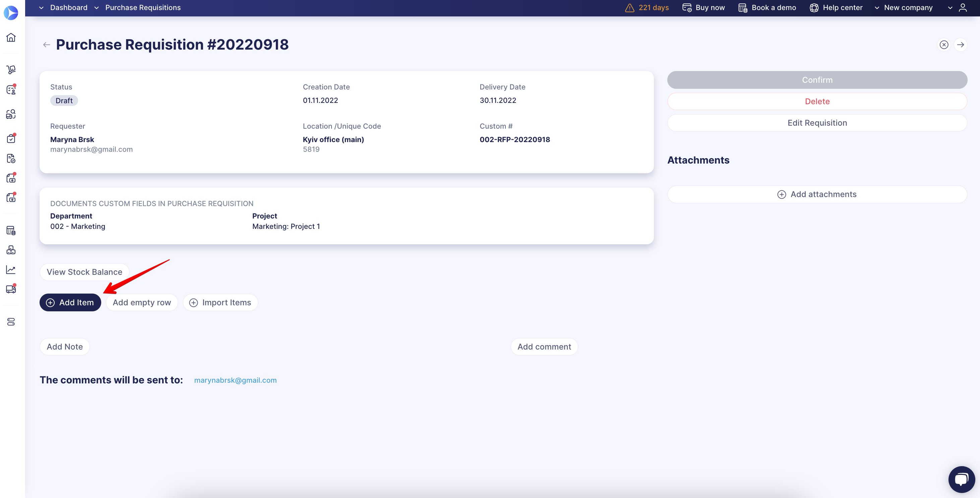Switch company via New company label

point(908,8)
